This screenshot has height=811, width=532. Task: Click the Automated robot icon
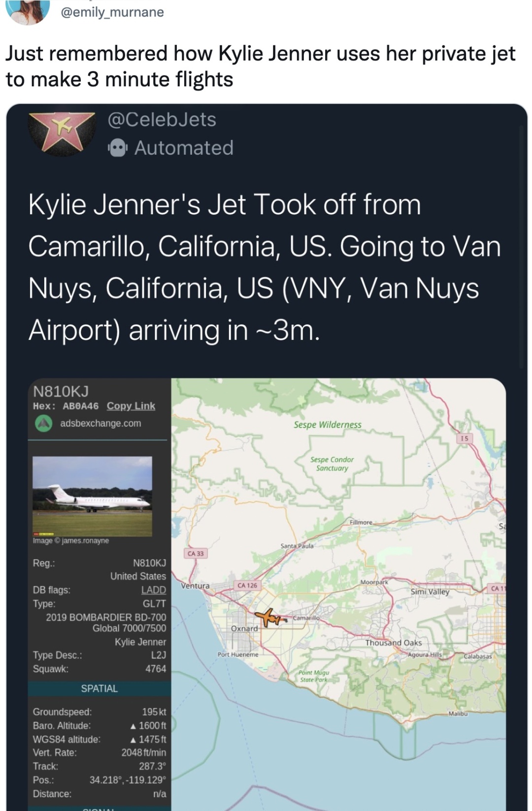point(118,147)
